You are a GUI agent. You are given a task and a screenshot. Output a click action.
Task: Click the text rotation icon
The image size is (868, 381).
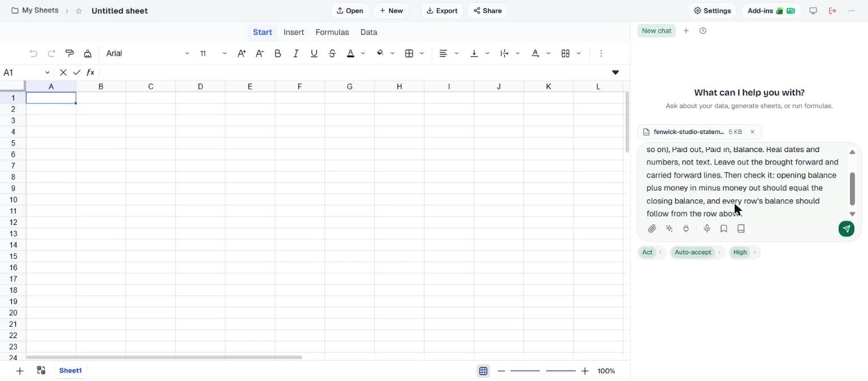535,54
